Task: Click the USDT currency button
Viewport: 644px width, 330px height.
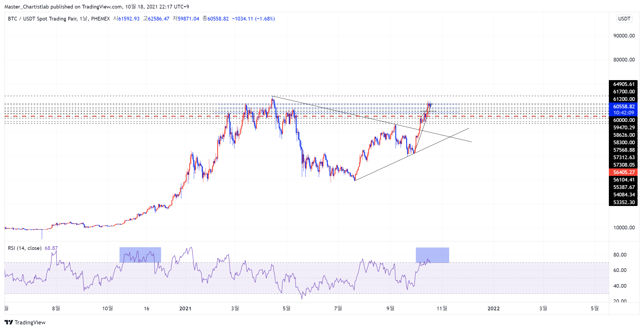Action: (x=624, y=19)
